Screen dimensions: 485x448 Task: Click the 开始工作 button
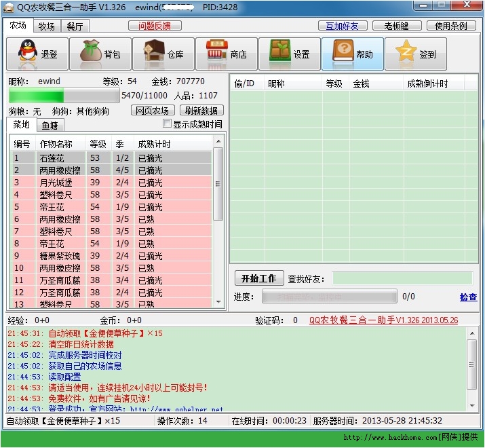(259, 278)
